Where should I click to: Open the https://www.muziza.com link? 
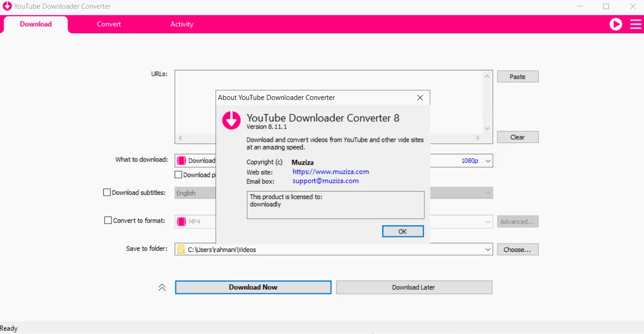(331, 172)
